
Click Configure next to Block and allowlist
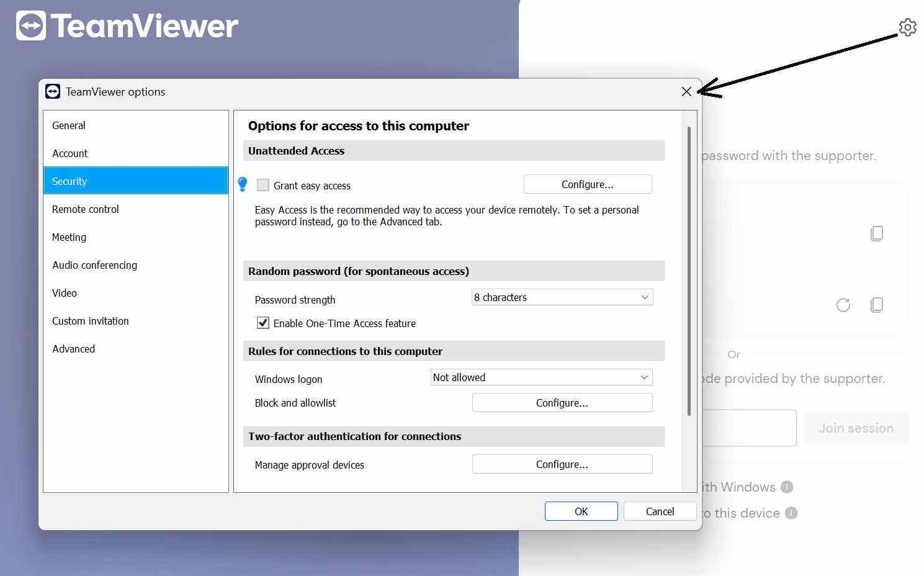[x=562, y=402]
